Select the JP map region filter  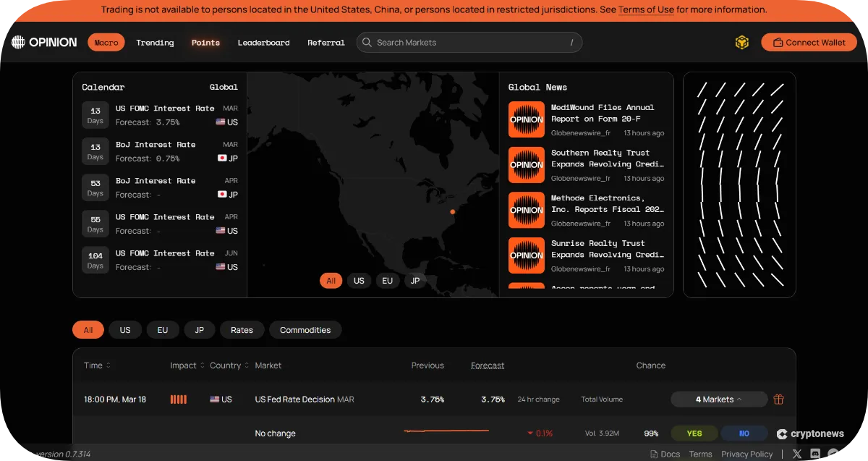(415, 281)
